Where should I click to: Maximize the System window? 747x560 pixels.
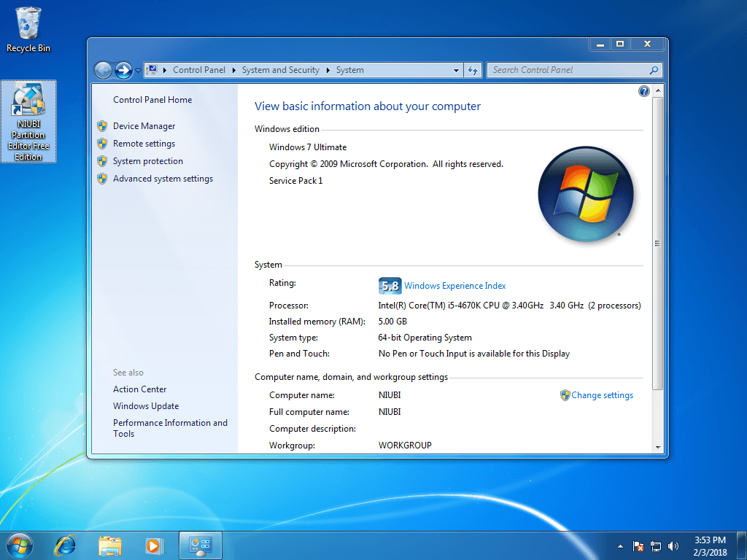coord(620,44)
